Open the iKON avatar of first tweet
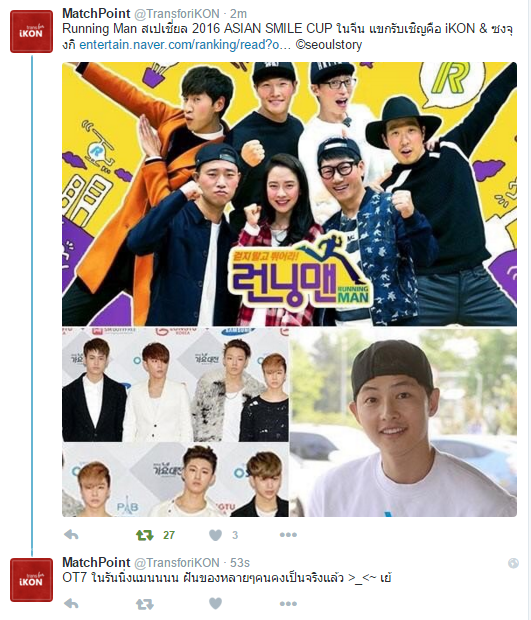The image size is (531, 620). click(31, 32)
